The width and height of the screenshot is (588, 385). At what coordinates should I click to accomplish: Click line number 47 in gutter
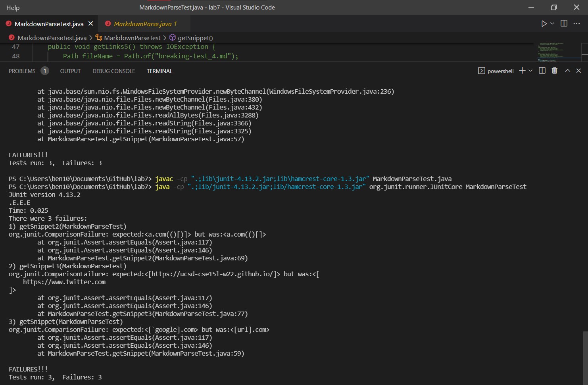pos(16,47)
